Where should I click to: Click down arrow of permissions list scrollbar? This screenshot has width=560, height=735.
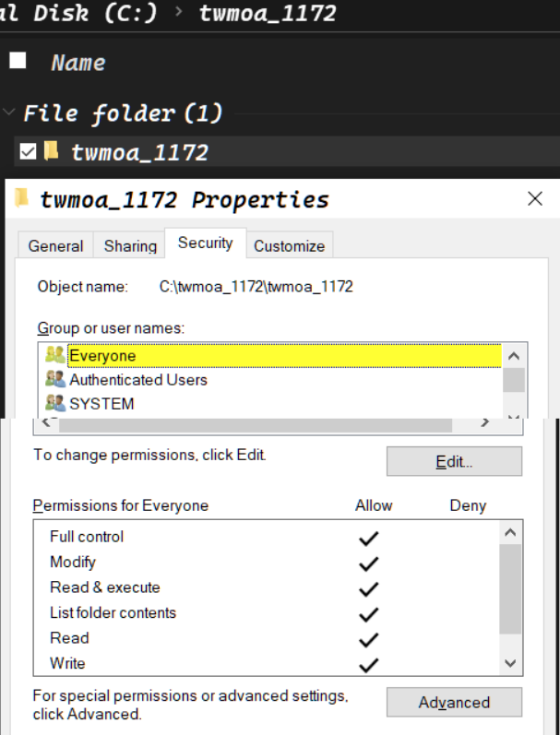[510, 663]
